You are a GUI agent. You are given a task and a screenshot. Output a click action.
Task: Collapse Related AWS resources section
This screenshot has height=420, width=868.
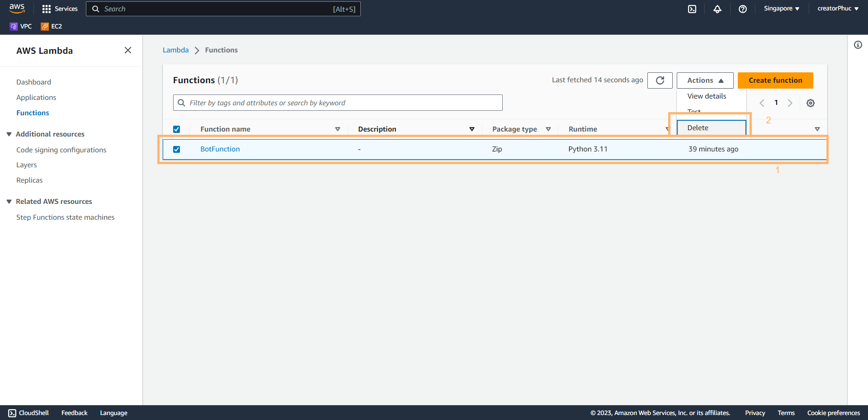click(x=9, y=202)
